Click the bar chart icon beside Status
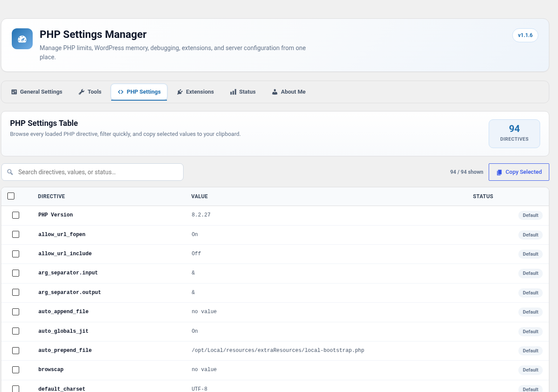558x392 pixels. [233, 92]
